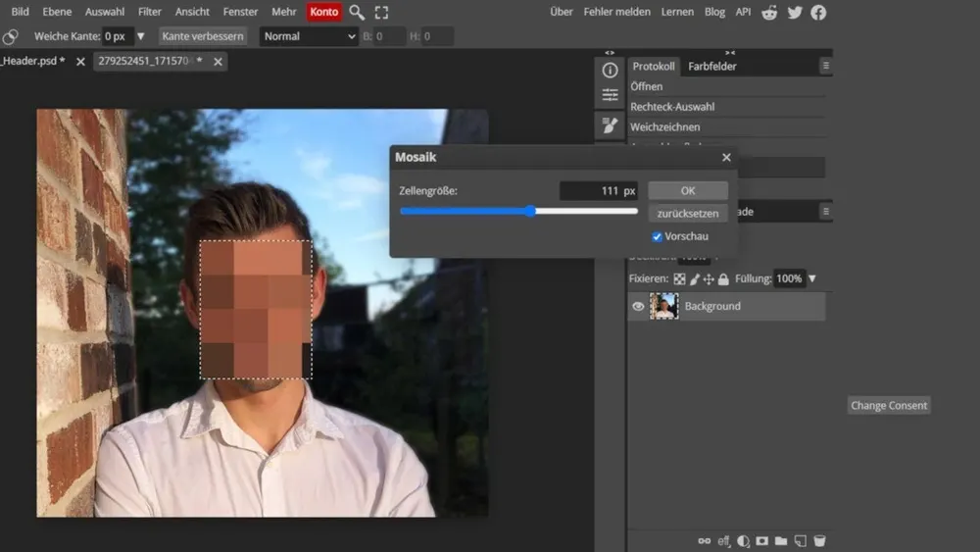Click the search magnifier icon
980x552 pixels.
pos(357,12)
